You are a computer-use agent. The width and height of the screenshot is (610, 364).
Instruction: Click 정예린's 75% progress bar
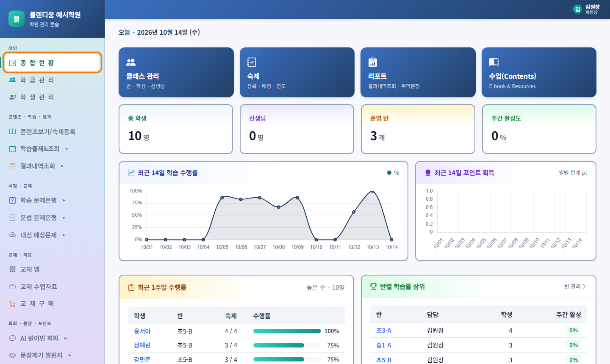(x=287, y=345)
